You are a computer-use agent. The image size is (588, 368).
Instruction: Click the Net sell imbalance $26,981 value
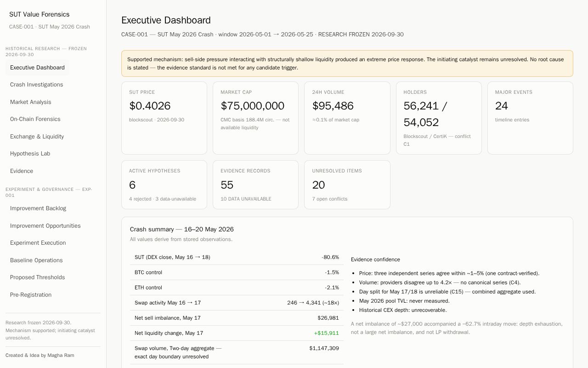(328, 318)
